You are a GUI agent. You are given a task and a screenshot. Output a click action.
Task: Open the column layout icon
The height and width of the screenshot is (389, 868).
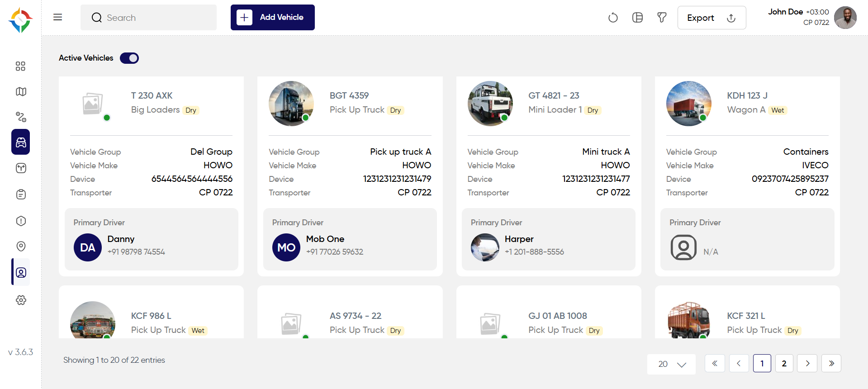click(637, 18)
